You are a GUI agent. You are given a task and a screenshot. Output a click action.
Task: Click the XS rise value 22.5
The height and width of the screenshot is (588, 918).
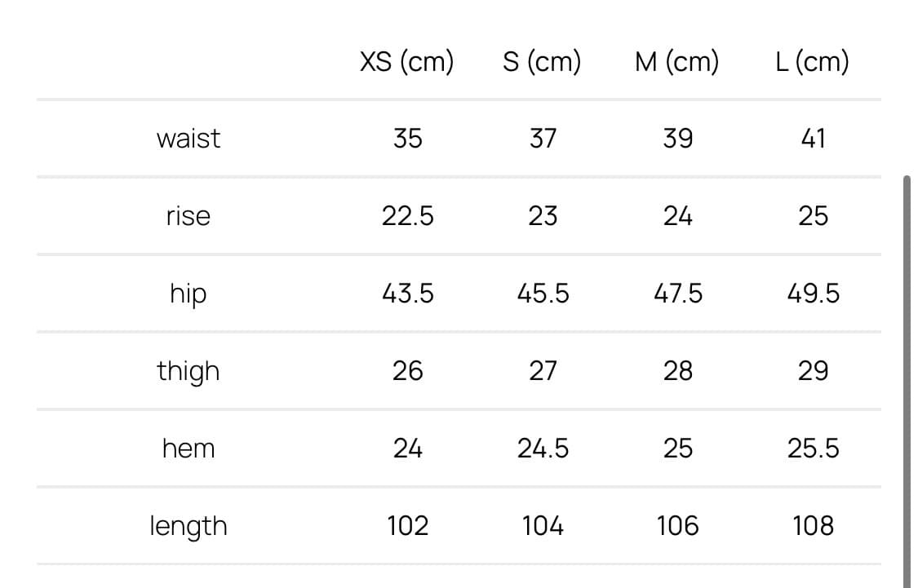pos(407,216)
